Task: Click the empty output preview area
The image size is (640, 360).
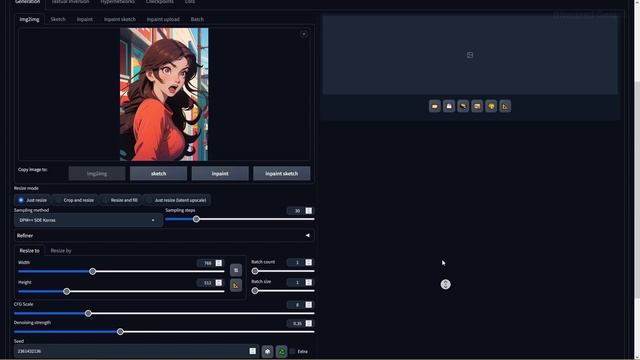Action: 470,55
